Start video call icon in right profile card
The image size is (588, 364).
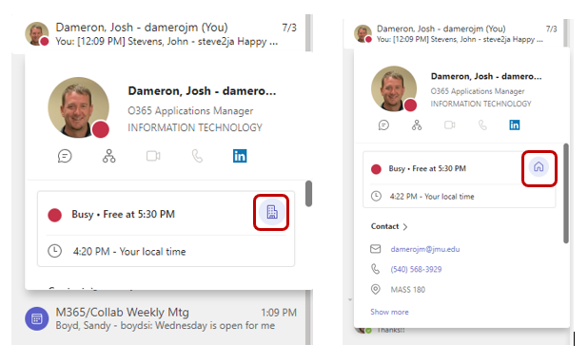[450, 125]
